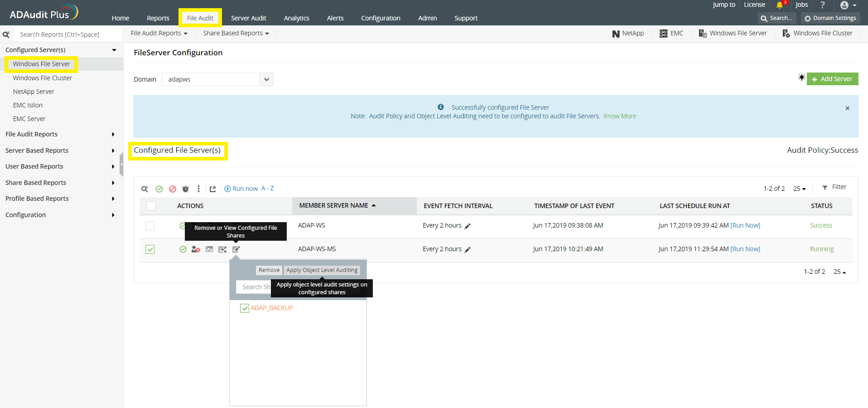Open the Domain dropdown showing adapws

coord(266,79)
